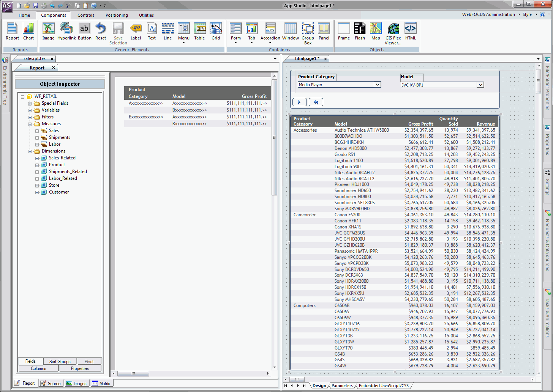The image size is (553, 392).
Task: Select the Sort Groups tab
Action: [x=60, y=361]
